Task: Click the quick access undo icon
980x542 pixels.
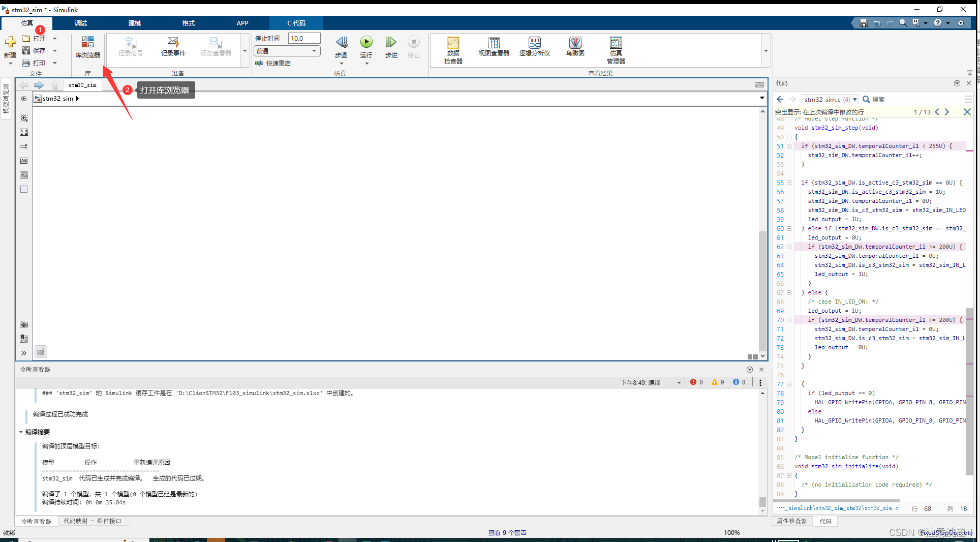Action: tap(877, 23)
